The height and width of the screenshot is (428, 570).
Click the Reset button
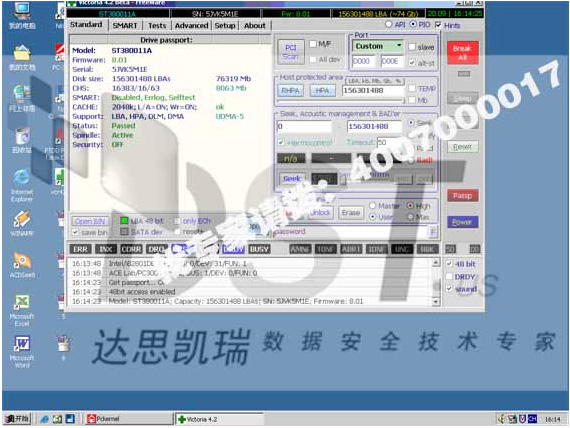[x=462, y=147]
